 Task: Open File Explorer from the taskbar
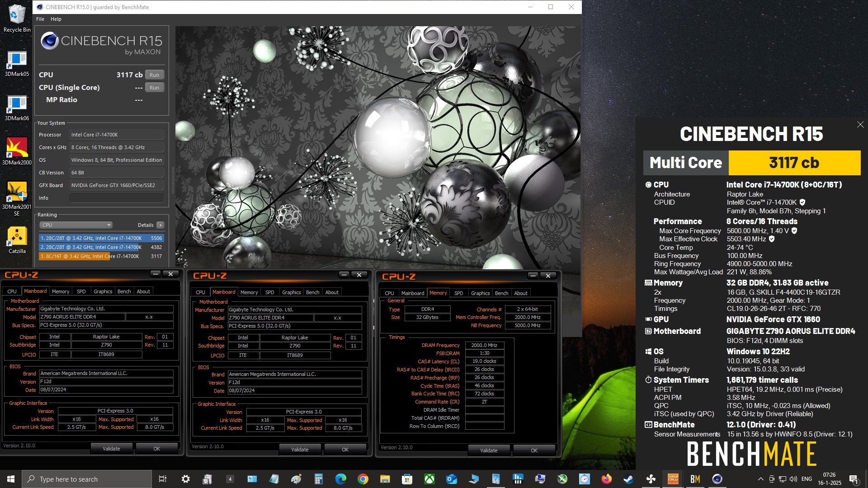pyautogui.click(x=385, y=479)
